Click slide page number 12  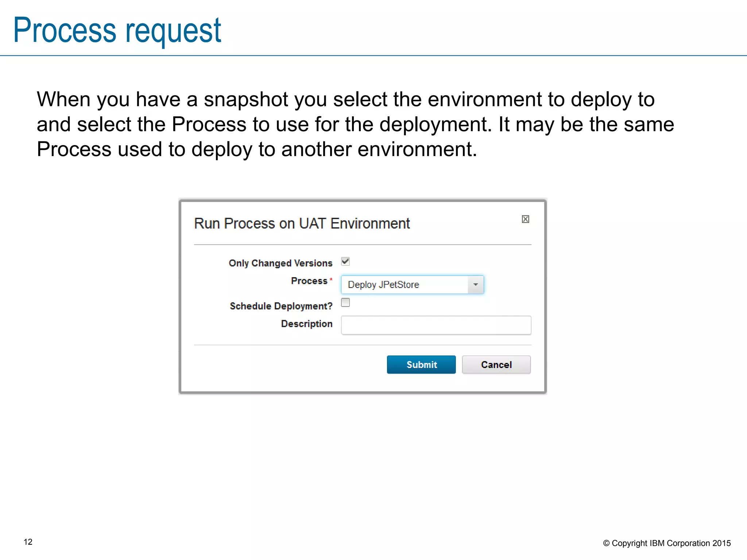tap(28, 542)
